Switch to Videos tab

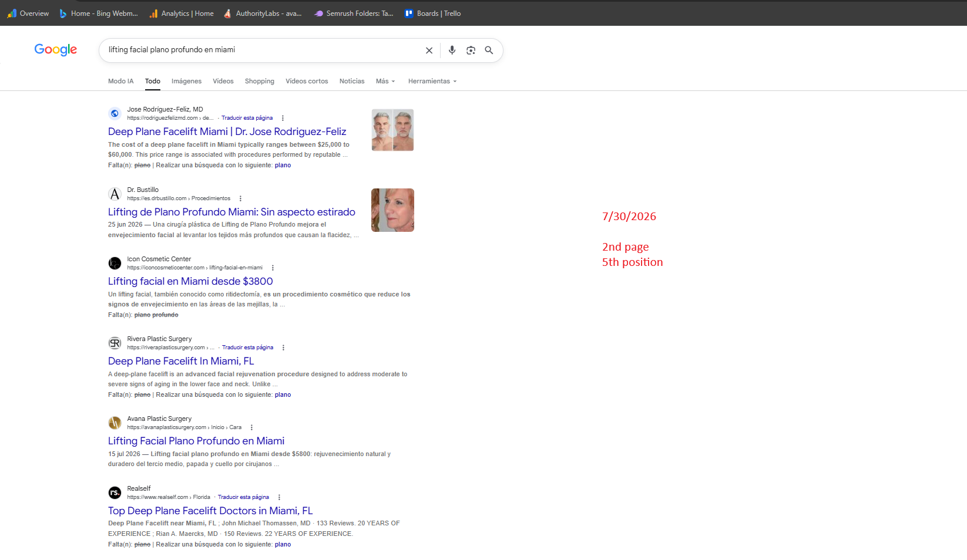tap(223, 81)
